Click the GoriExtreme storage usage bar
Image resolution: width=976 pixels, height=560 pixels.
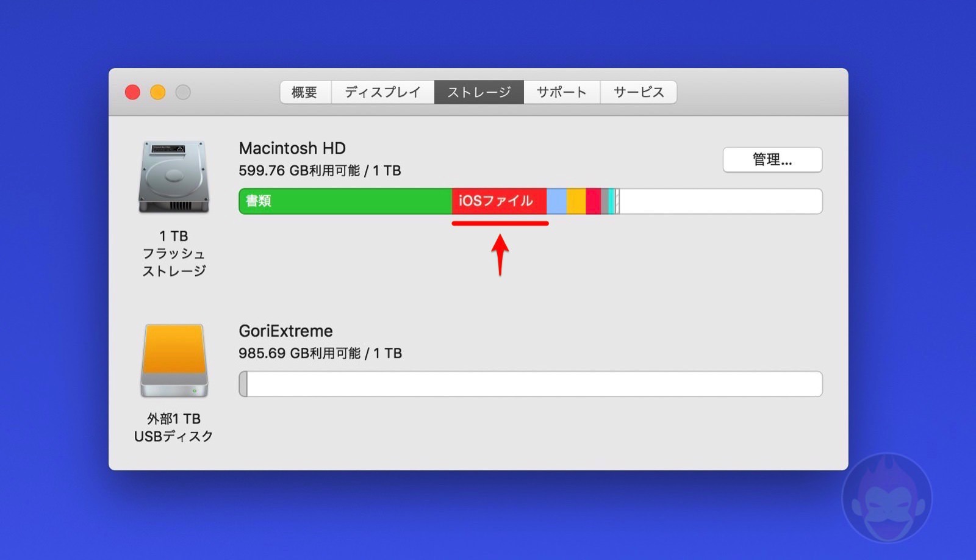[531, 384]
